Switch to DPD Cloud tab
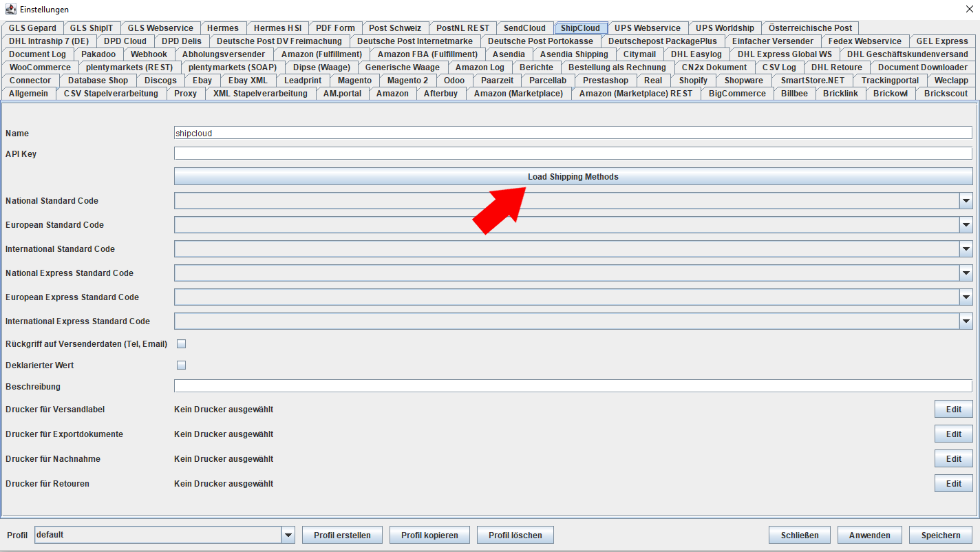Viewport: 980px width, 552px height. click(125, 41)
